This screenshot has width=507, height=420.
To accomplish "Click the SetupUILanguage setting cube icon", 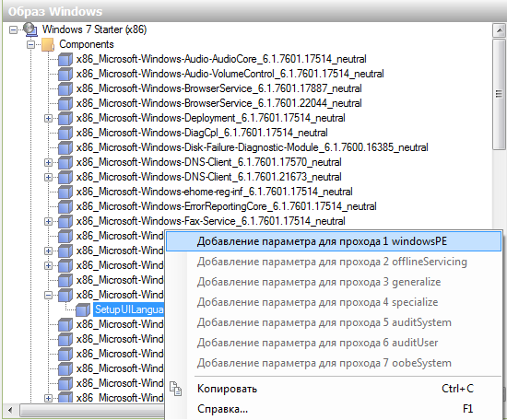I will click(83, 309).
